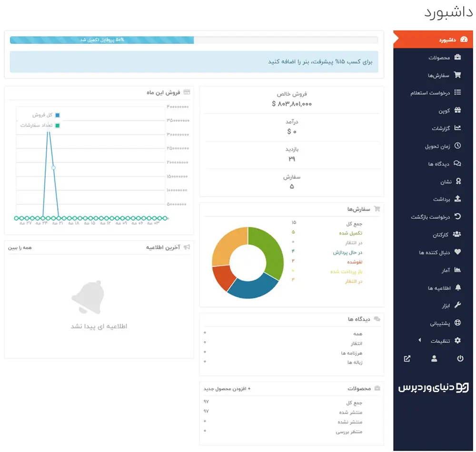Image resolution: width=476 pixels, height=452 pixels.
Task: Click the area chart icon for آمار
Action: (x=457, y=269)
